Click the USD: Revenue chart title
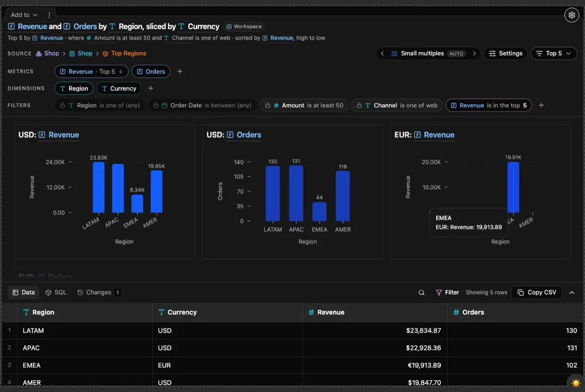585x392 pixels. pyautogui.click(x=48, y=135)
